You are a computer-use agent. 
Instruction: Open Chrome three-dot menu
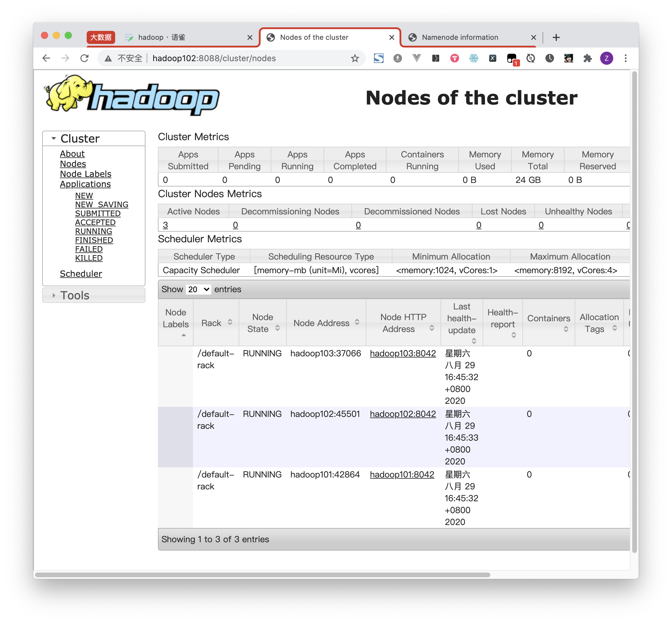tap(625, 58)
